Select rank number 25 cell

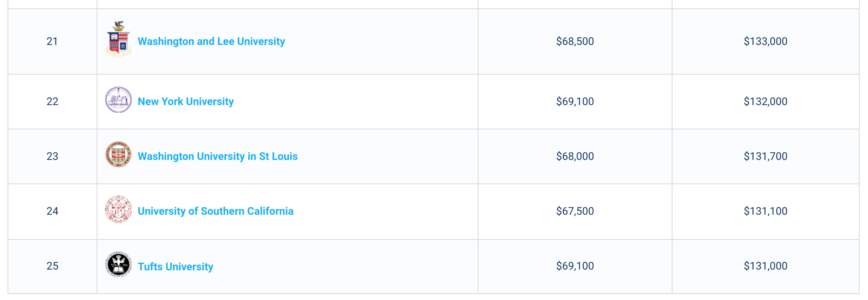(52, 266)
